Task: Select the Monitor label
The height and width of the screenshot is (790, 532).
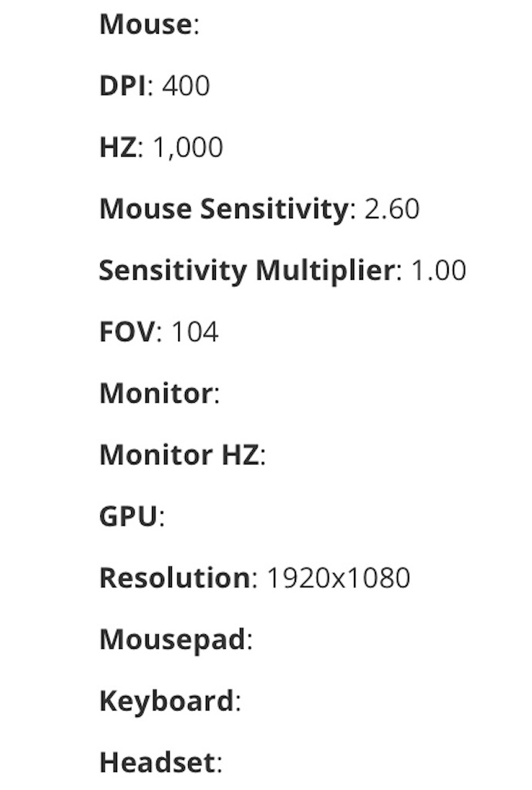Action: pos(157,393)
